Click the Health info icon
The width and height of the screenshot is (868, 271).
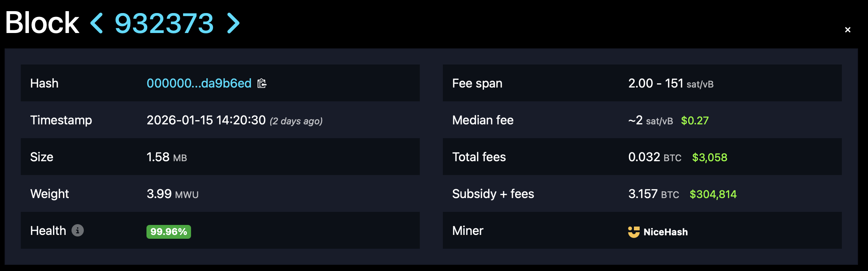78,230
